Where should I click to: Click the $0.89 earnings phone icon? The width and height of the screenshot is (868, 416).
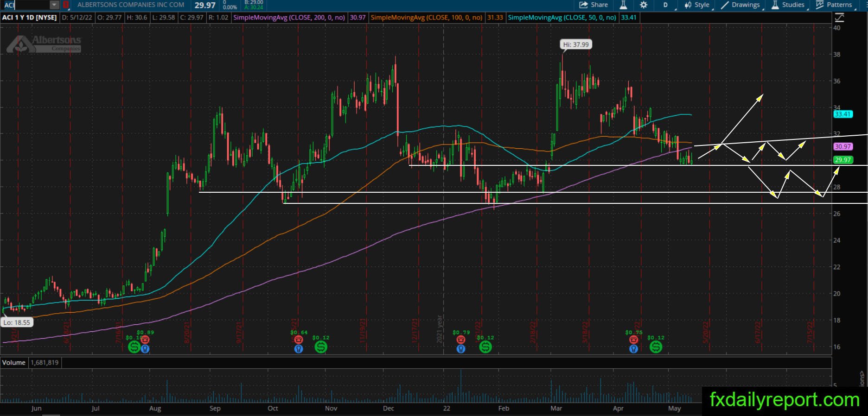pyautogui.click(x=145, y=340)
